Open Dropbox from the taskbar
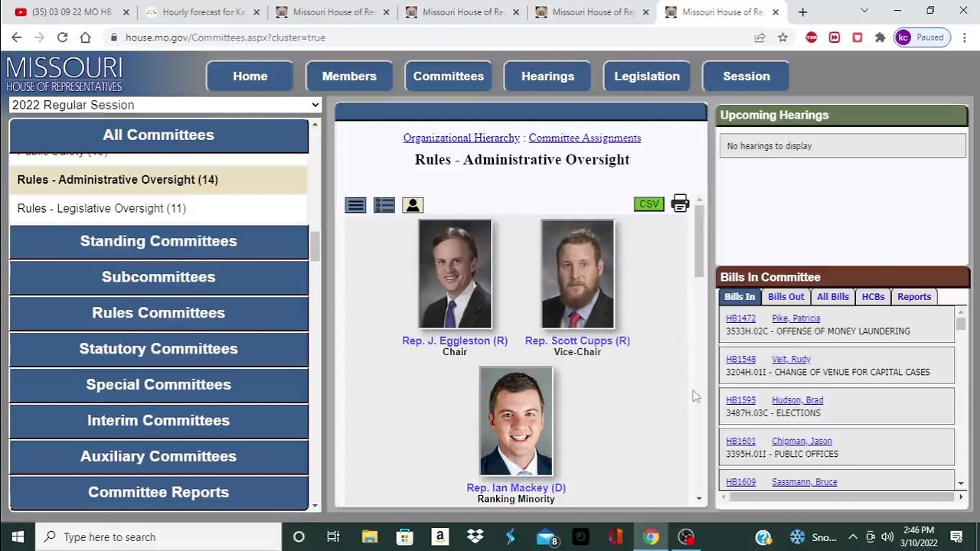980x551 pixels. click(x=475, y=536)
